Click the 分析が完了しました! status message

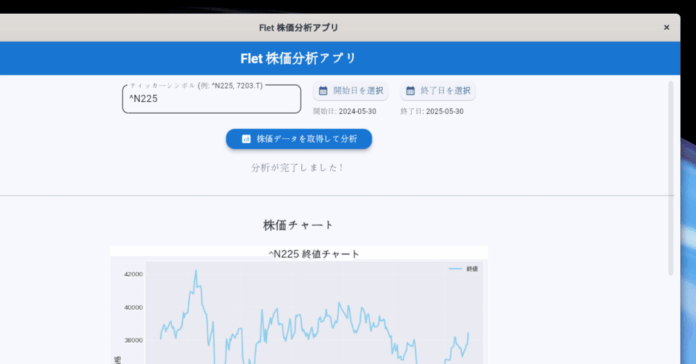pyautogui.click(x=297, y=168)
